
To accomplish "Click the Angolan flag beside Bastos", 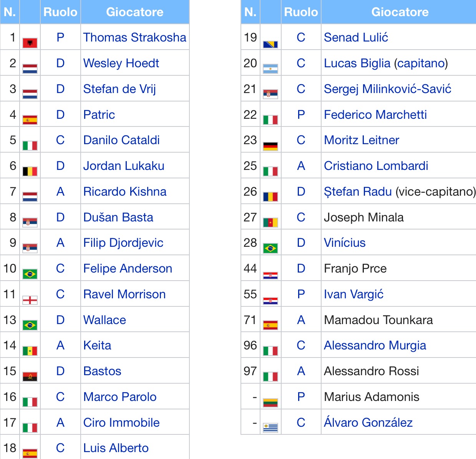I will click(30, 377).
